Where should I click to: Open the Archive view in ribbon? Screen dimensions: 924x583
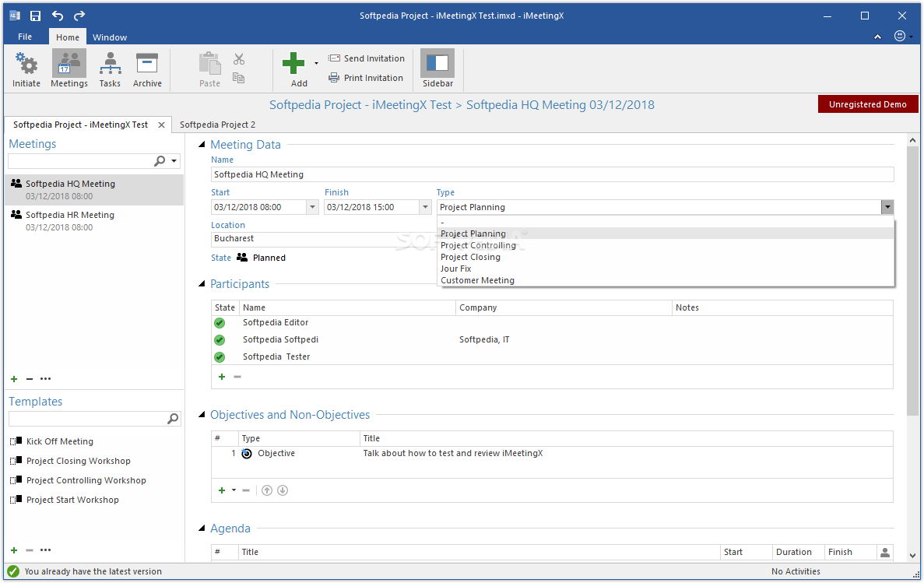tap(147, 69)
